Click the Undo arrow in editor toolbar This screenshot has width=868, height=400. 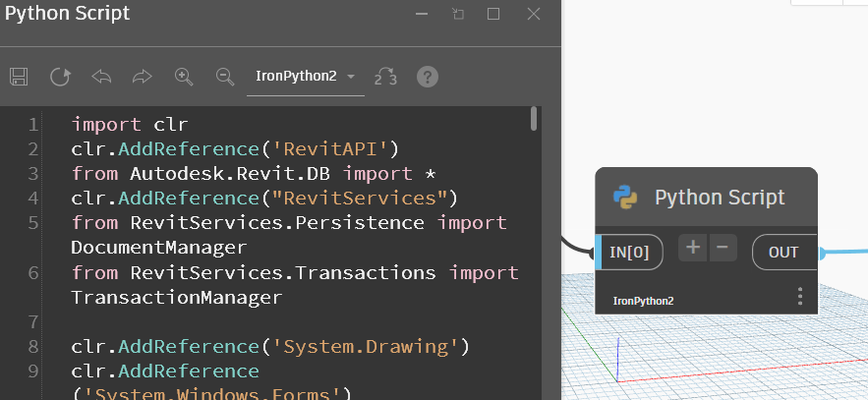pos(101,77)
